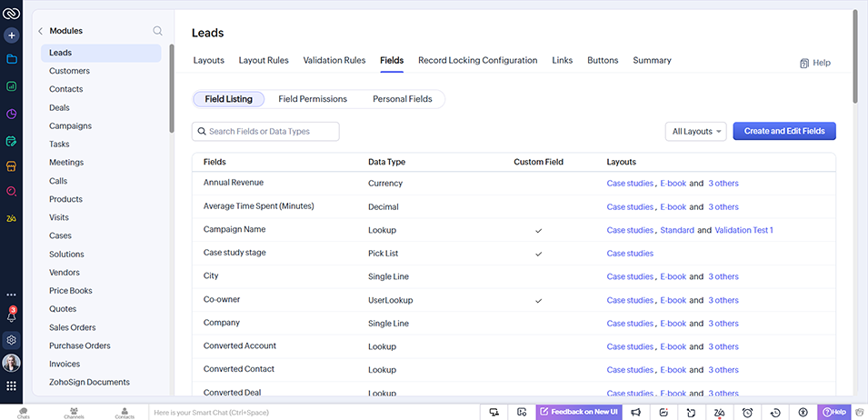Click the Search Fields or Data Types box
The image size is (868, 420).
tap(265, 132)
